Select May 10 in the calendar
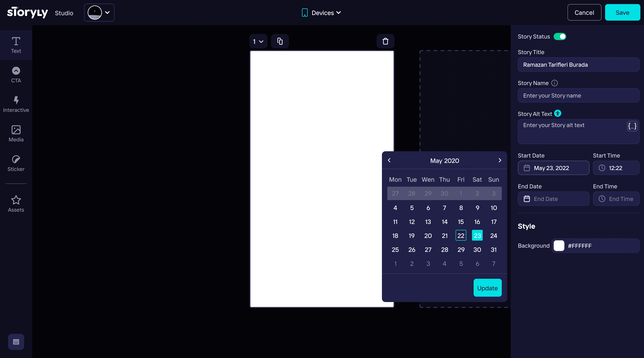This screenshot has height=358, width=644. click(x=494, y=208)
